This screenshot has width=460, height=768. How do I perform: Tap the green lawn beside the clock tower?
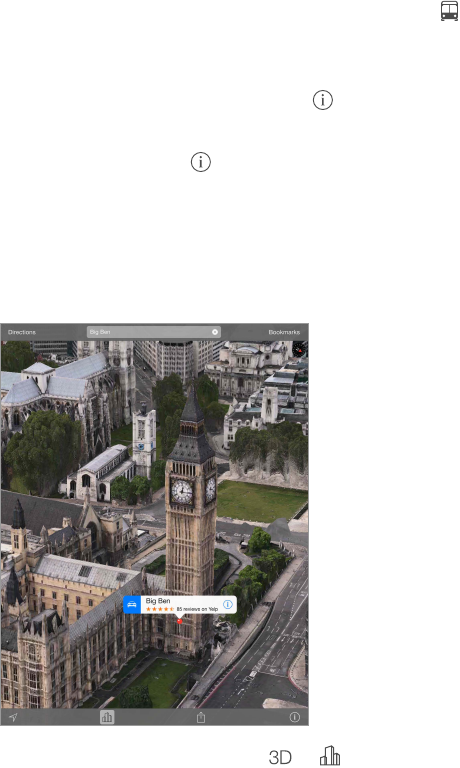[260, 501]
